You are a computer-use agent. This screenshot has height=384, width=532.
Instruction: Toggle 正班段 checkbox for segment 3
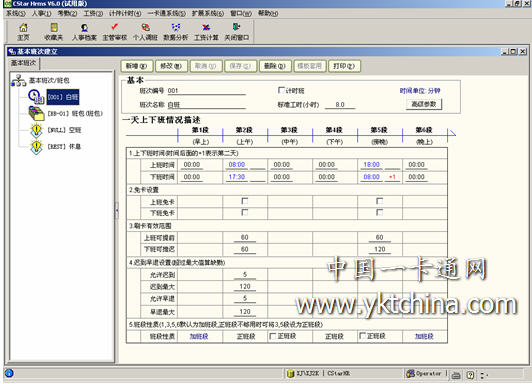click(272, 336)
